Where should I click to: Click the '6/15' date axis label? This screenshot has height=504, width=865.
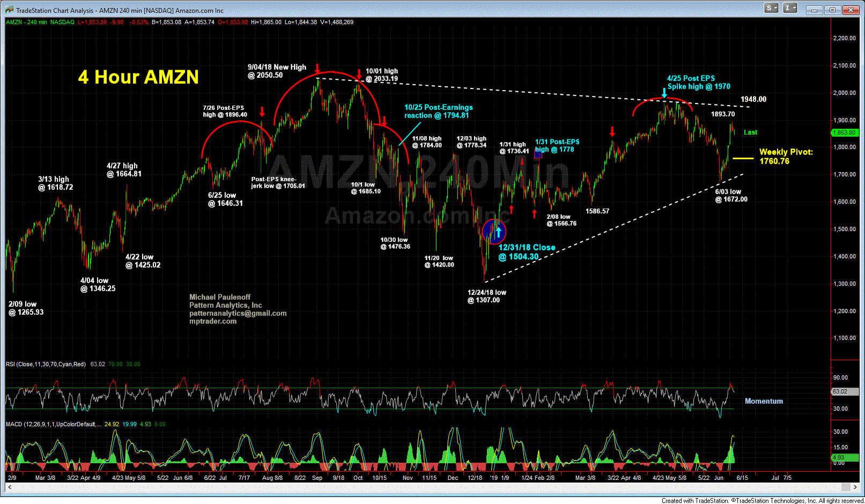pos(742,478)
